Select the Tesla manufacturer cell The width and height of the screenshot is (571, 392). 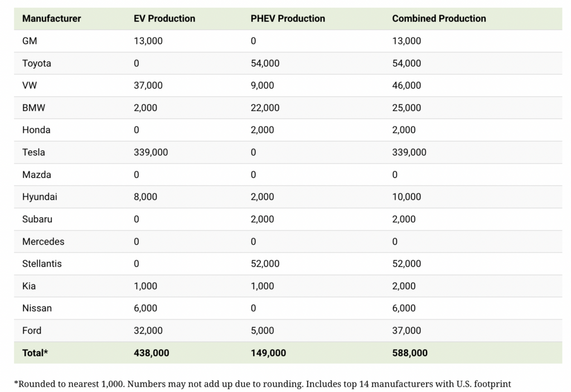[33, 152]
